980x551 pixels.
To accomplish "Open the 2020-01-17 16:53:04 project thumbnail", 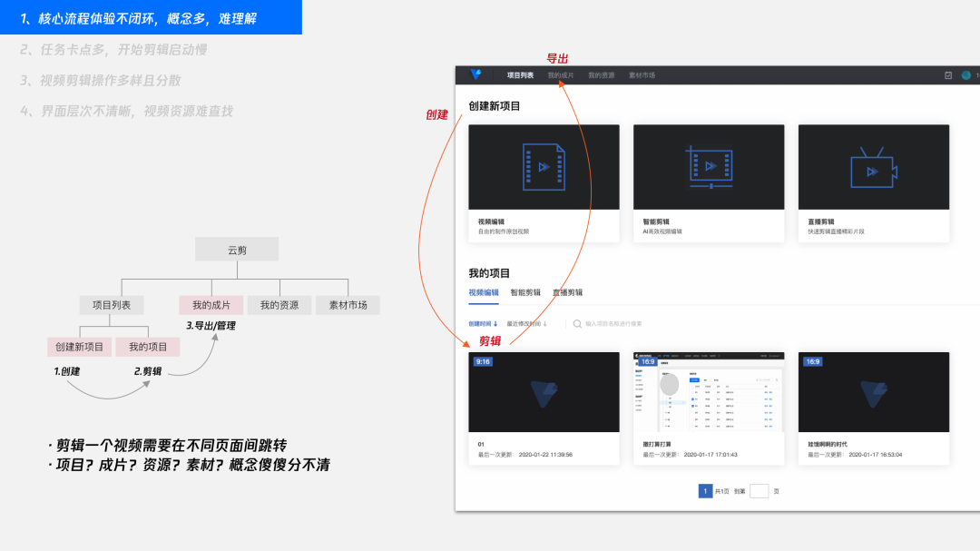I will point(874,392).
